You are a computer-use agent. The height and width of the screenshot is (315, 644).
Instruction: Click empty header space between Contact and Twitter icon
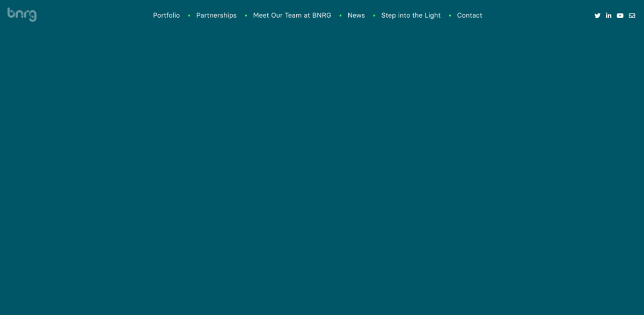[x=537, y=16]
